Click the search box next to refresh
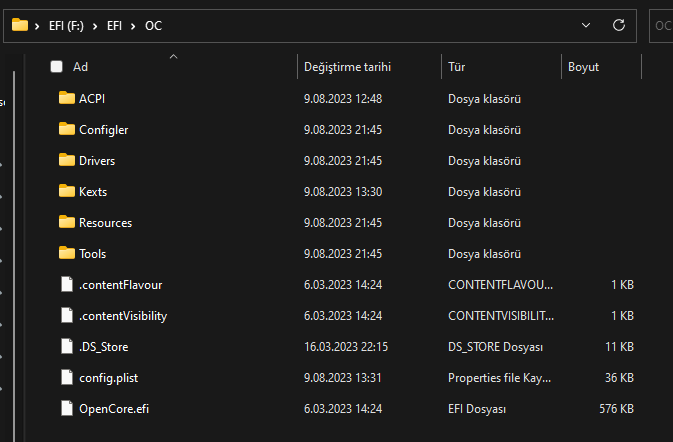The image size is (673, 442). (x=662, y=26)
